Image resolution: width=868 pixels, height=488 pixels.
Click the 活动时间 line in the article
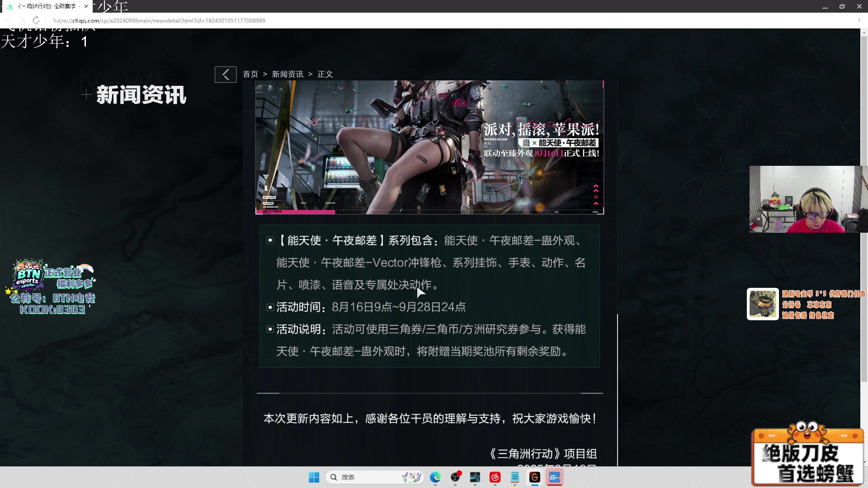click(x=371, y=307)
